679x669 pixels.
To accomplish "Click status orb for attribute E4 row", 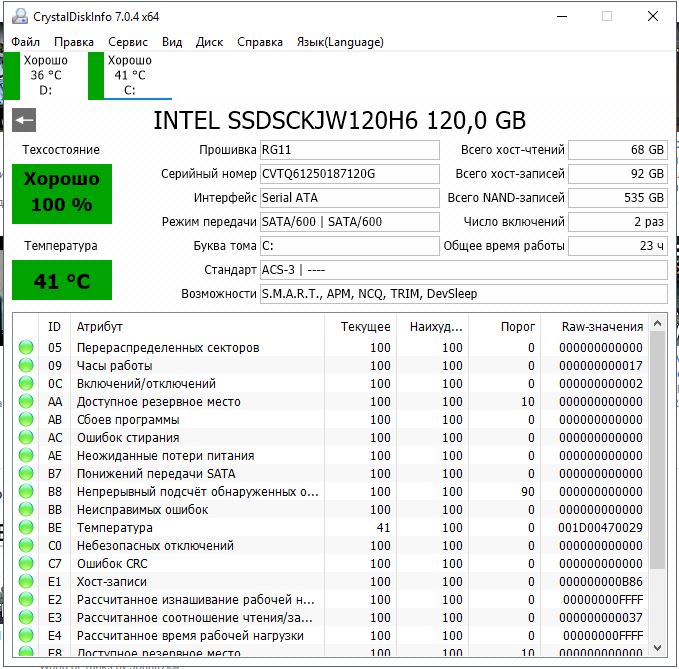I will coord(26,635).
